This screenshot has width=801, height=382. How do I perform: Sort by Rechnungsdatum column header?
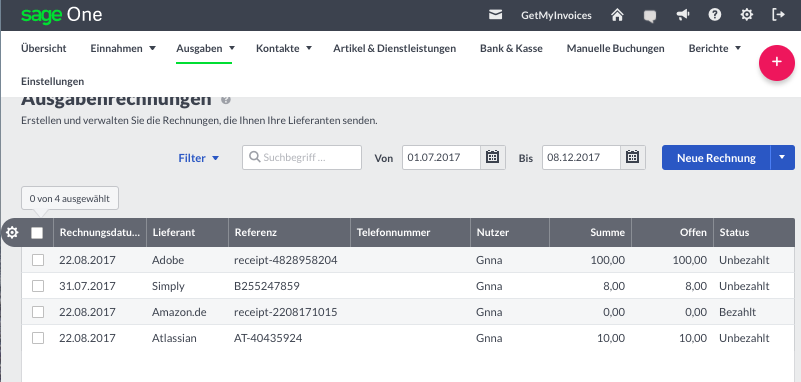pos(100,232)
